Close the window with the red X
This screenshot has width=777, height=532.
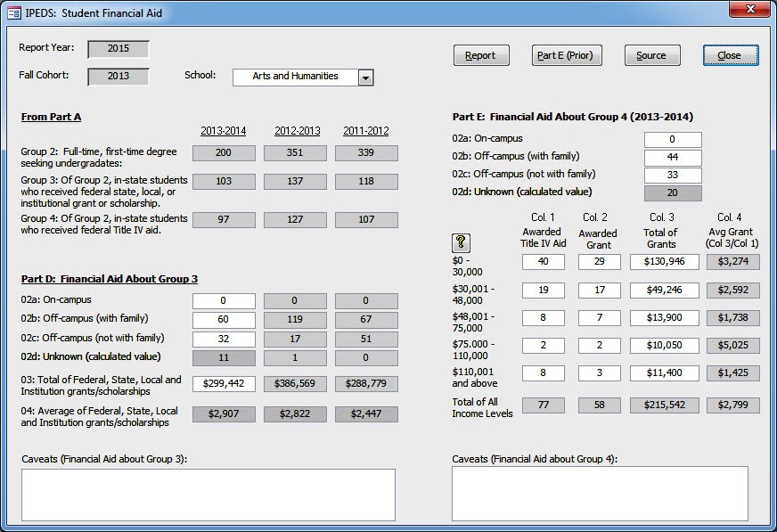[x=749, y=9]
